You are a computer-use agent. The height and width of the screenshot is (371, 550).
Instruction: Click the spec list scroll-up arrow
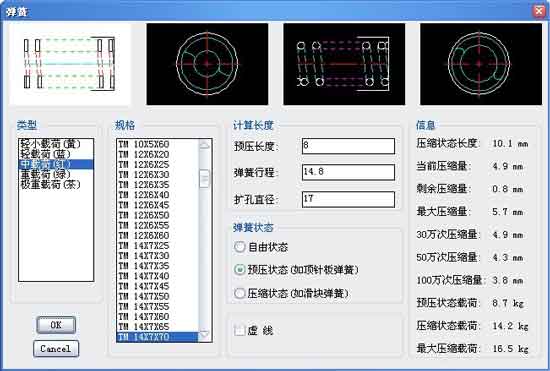[x=204, y=145]
